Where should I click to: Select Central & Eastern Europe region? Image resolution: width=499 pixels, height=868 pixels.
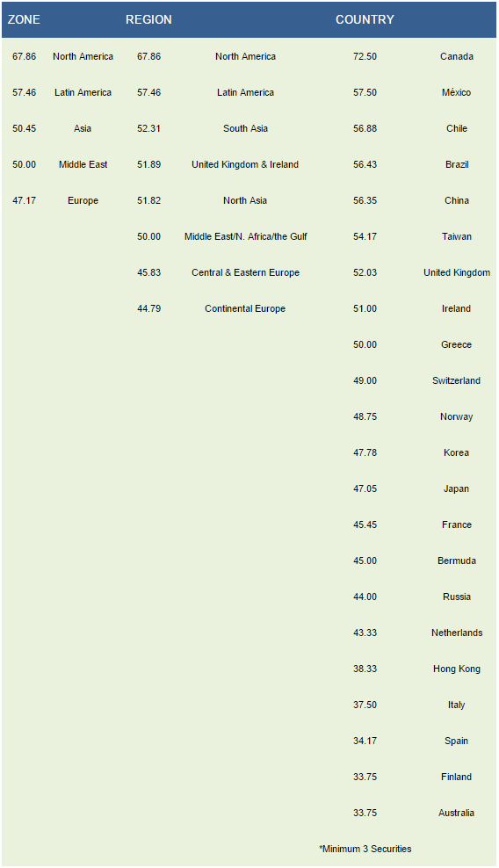pos(245,272)
